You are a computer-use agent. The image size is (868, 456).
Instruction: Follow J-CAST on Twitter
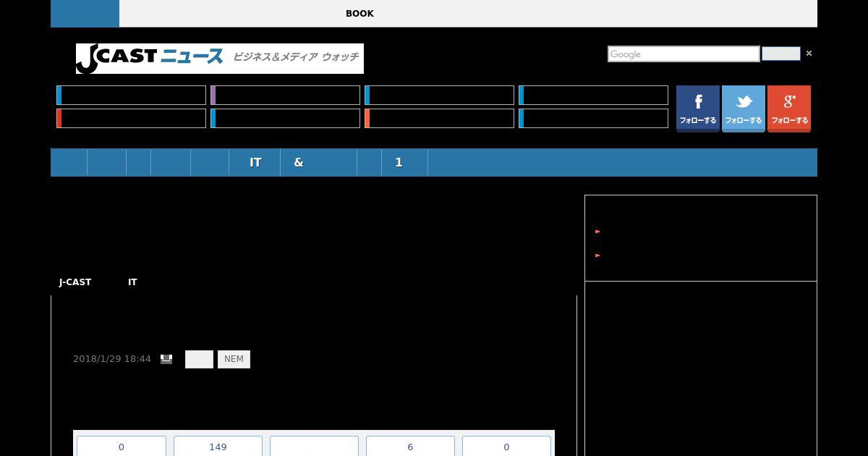744,109
